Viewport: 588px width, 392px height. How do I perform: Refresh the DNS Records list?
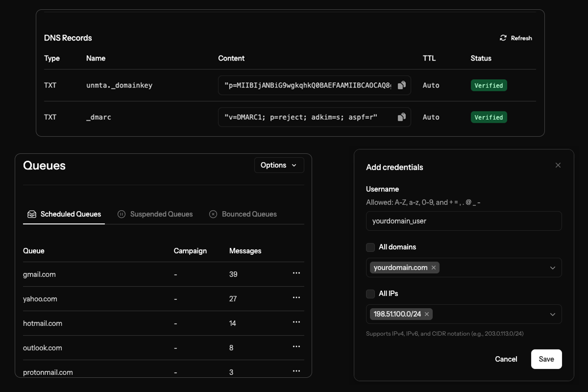516,38
